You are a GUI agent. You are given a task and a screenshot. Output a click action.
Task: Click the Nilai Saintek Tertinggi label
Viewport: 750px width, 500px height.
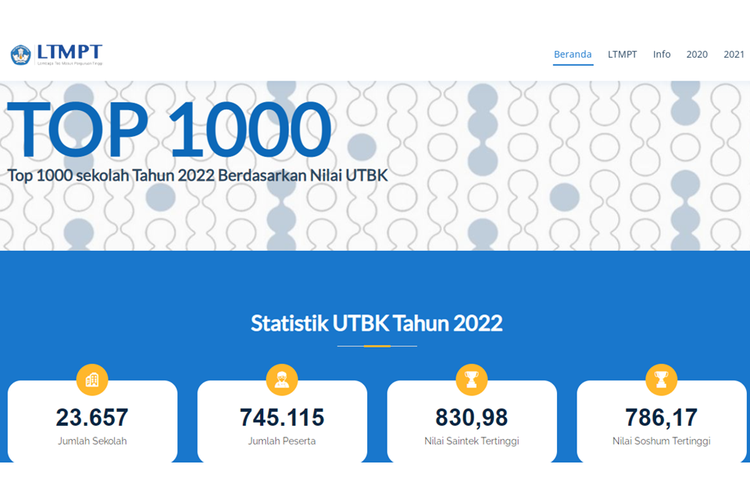pyautogui.click(x=472, y=440)
